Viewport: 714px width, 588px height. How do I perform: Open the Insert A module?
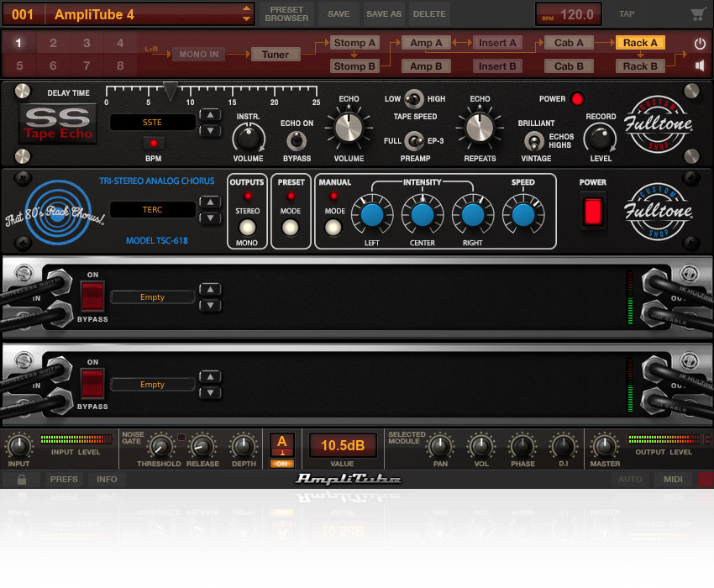497,43
